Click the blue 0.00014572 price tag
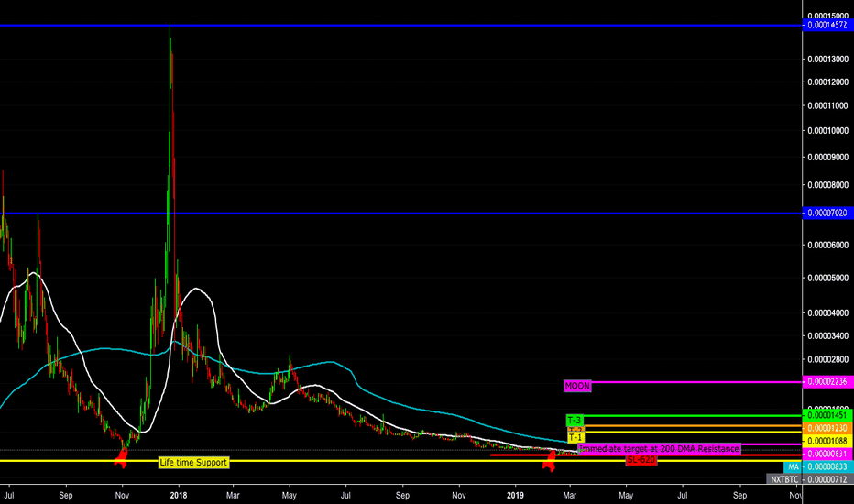This screenshot has width=854, height=504. click(x=827, y=25)
